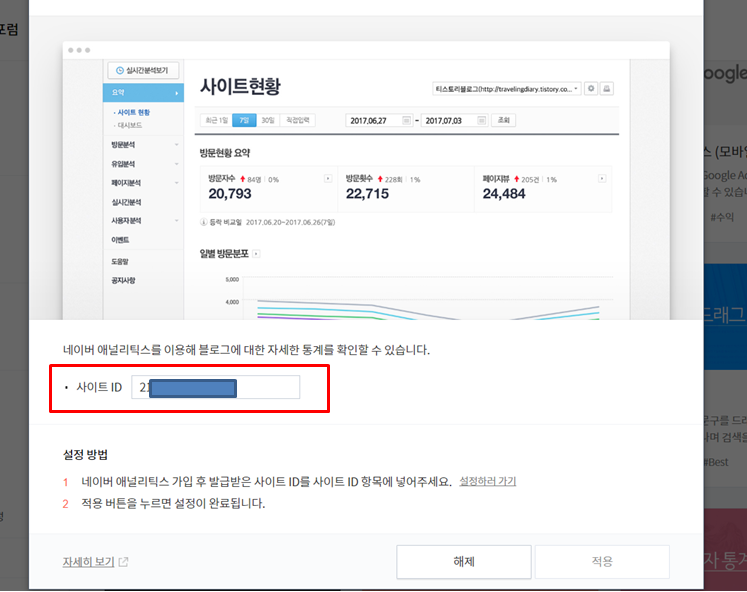The height and width of the screenshot is (592, 747).
Task: Expand the 유입분석 sidebar section
Action: (x=143, y=164)
